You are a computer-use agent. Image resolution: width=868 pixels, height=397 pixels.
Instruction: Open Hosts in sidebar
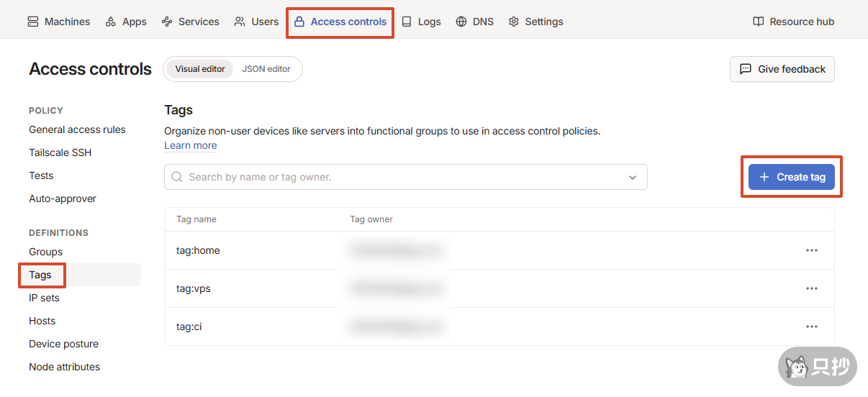point(42,321)
